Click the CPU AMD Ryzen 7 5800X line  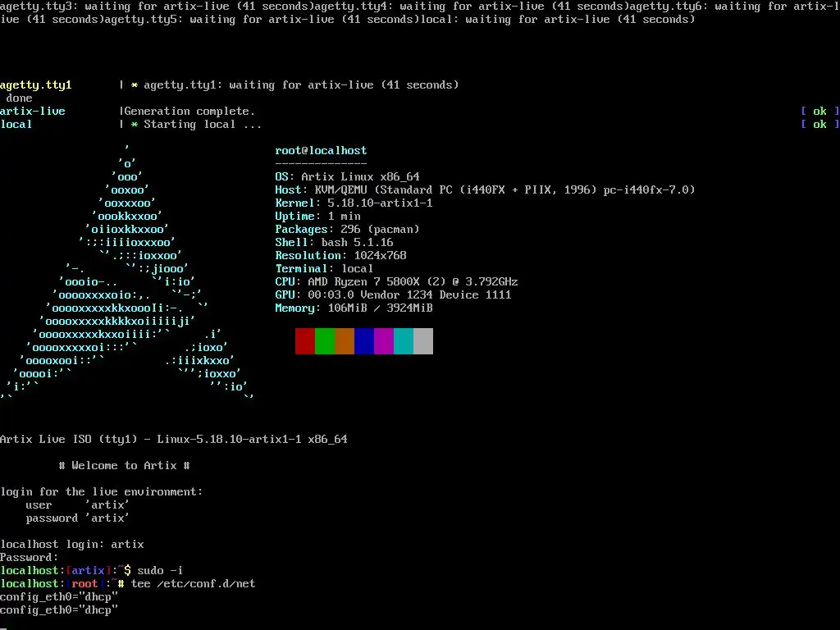pyautogui.click(x=396, y=282)
